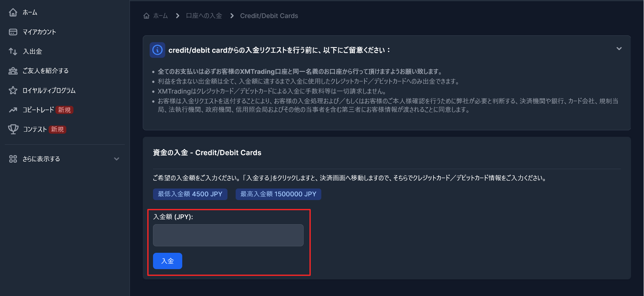
Task: Click the home icon in the sidebar
Action: pyautogui.click(x=13, y=12)
